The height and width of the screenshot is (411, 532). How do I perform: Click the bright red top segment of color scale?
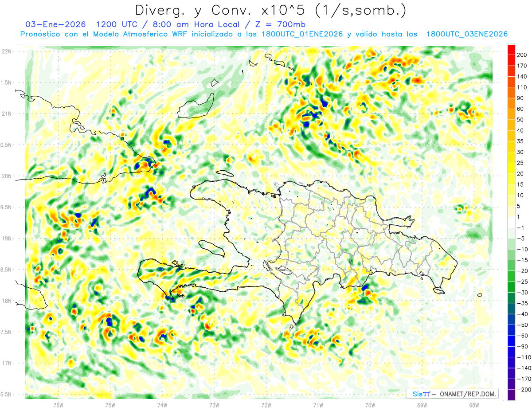click(x=511, y=49)
